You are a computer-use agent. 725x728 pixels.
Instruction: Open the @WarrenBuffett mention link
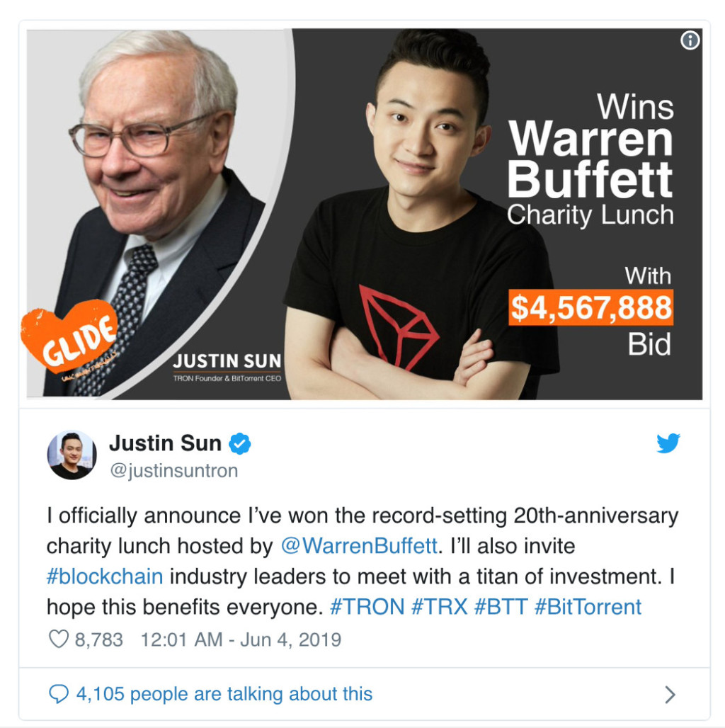click(x=359, y=546)
